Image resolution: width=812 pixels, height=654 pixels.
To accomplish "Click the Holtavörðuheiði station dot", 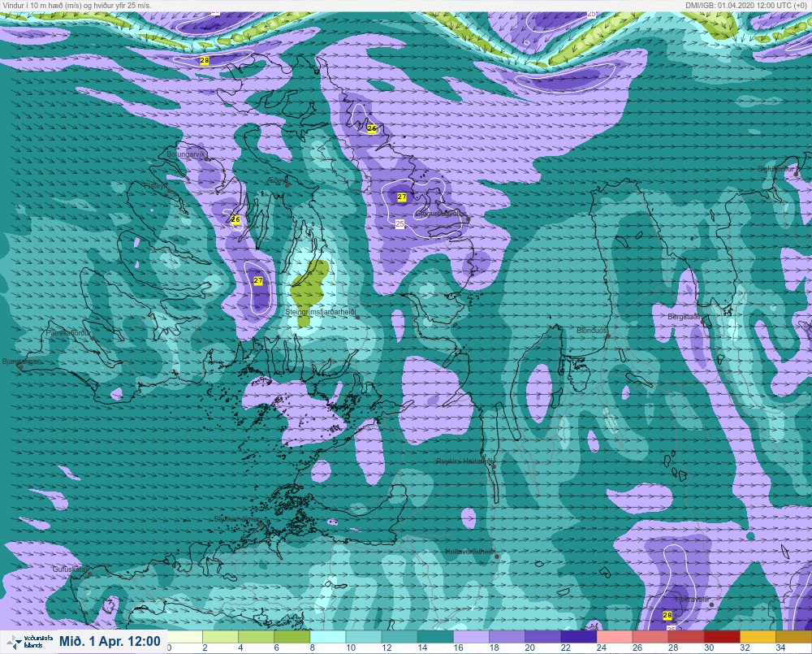I will click(497, 557).
